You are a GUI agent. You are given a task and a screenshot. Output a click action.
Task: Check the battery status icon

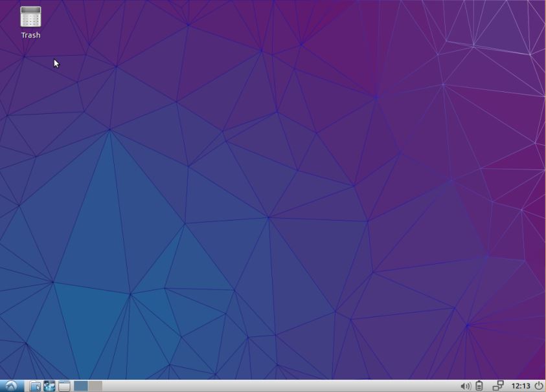coord(479,386)
